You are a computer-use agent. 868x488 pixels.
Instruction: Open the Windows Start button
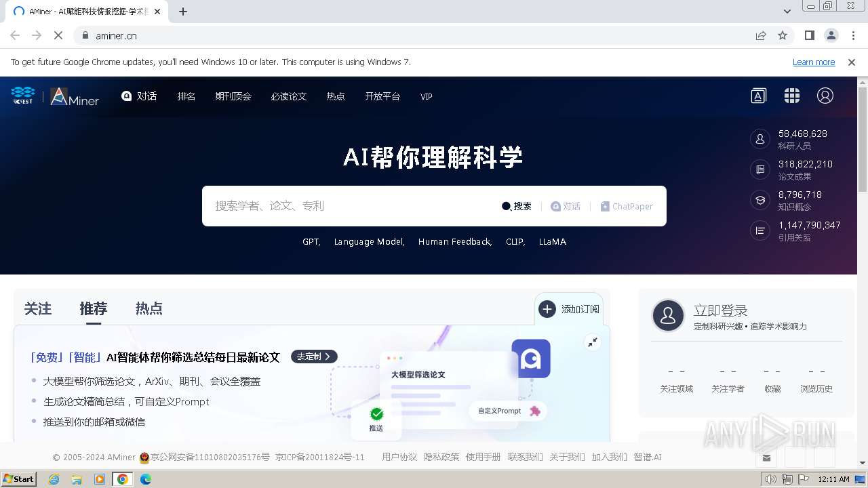[x=18, y=479]
